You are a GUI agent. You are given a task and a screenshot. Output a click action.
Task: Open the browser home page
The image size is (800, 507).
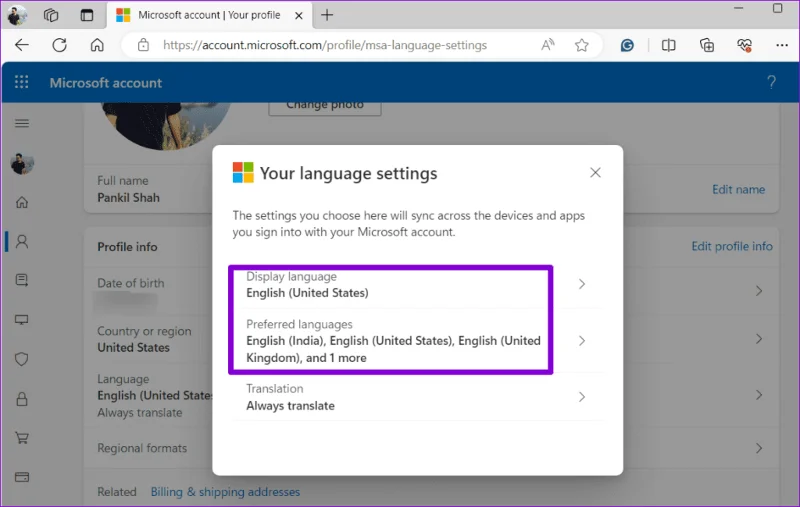[97, 45]
